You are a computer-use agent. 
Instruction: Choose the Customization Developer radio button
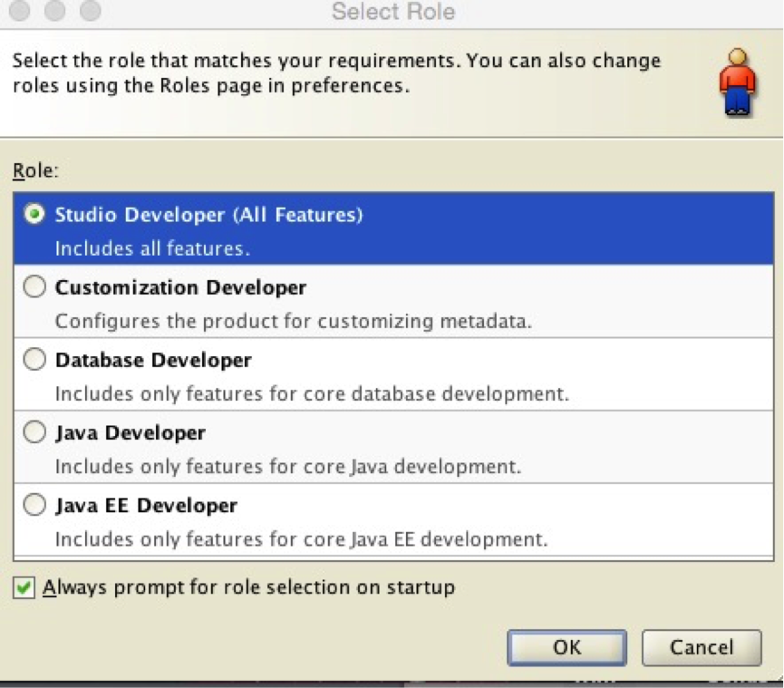point(34,286)
